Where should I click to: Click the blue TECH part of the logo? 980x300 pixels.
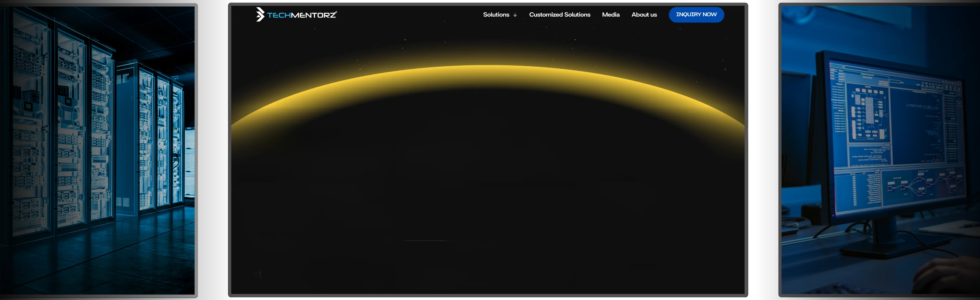tap(279, 15)
